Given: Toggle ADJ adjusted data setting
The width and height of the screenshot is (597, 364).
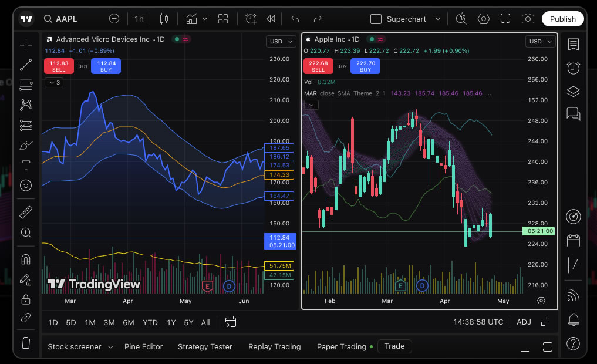Looking at the screenshot, I should [x=524, y=322].
